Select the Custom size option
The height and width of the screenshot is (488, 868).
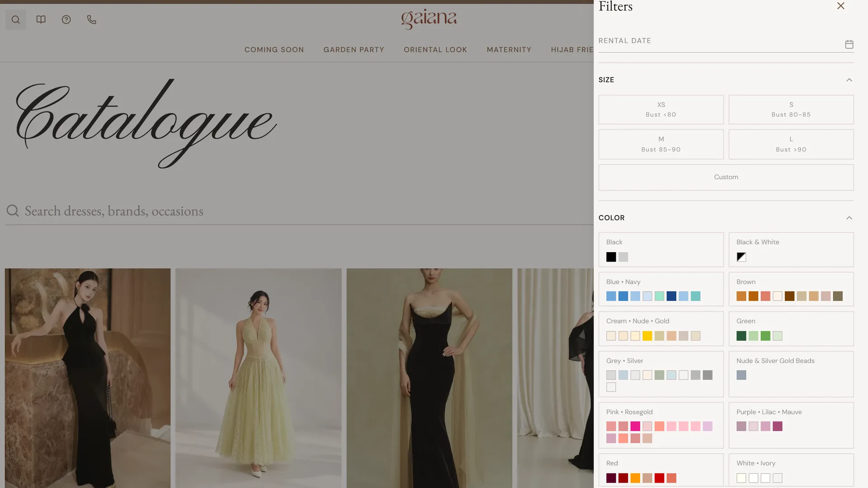[726, 177]
